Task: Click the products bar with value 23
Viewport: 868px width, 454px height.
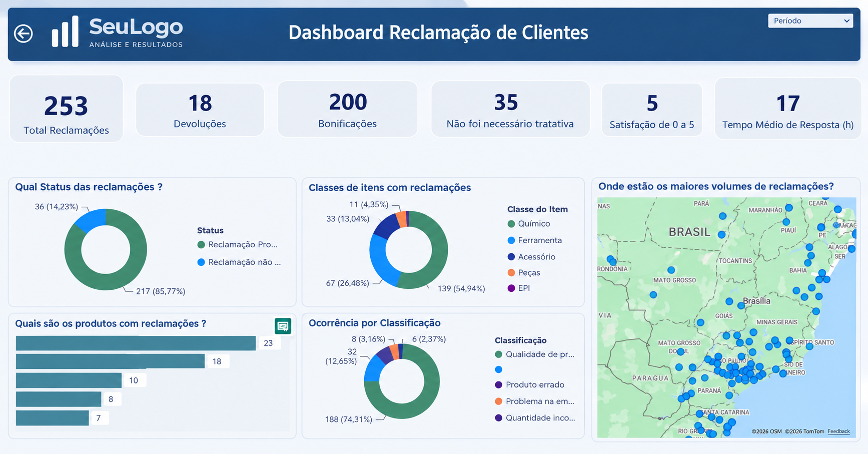Action: pyautogui.click(x=136, y=343)
